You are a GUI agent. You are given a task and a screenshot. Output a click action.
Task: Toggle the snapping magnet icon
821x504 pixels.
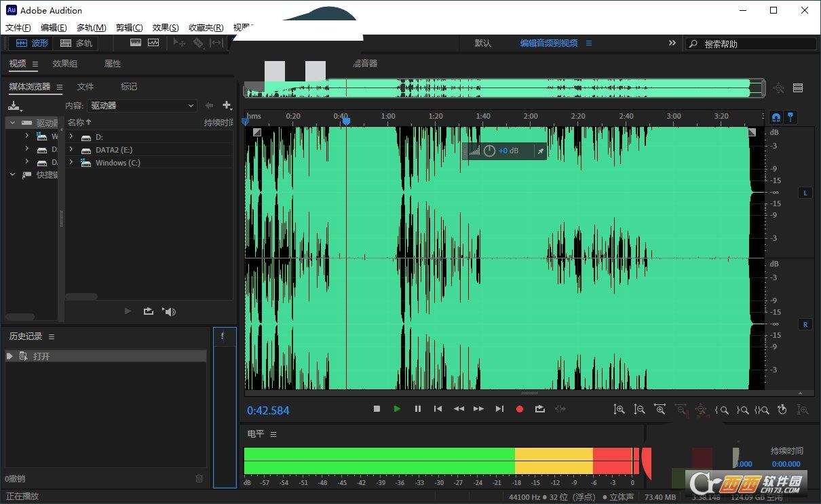point(776,117)
